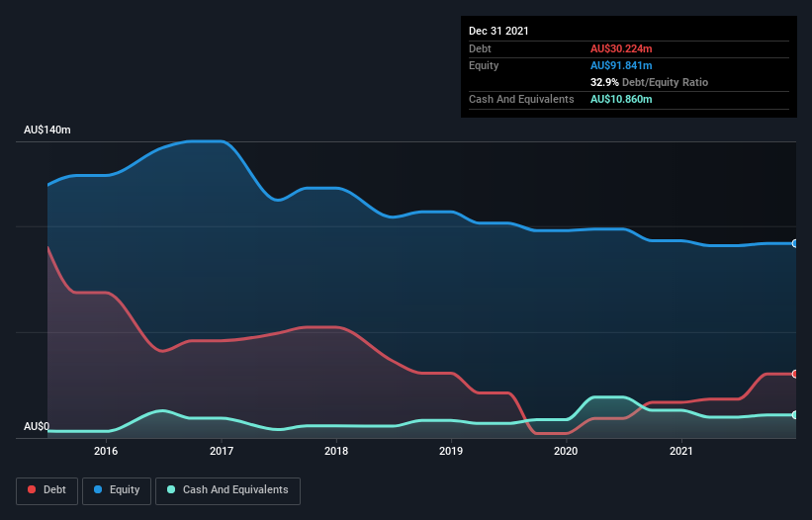
Task: Click the AU$30.224m debt value
Action: pyautogui.click(x=621, y=48)
